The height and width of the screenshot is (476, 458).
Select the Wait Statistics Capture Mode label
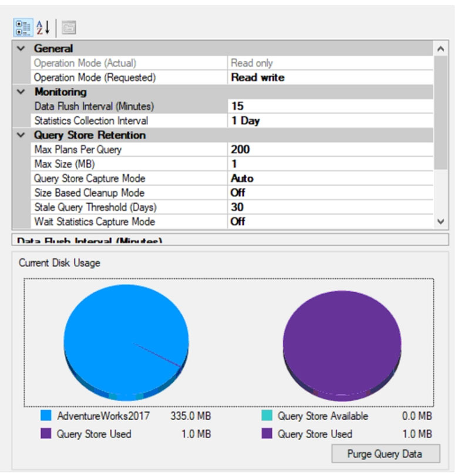pos(95,222)
